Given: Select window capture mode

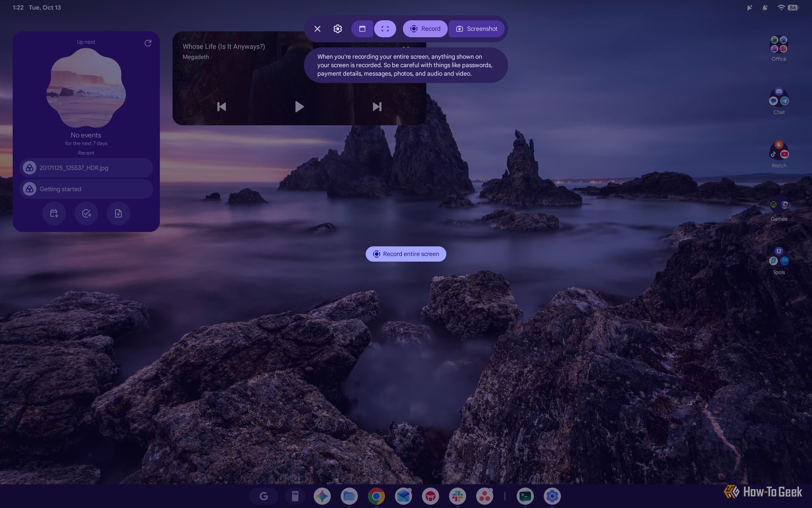Looking at the screenshot, I should pos(362,29).
